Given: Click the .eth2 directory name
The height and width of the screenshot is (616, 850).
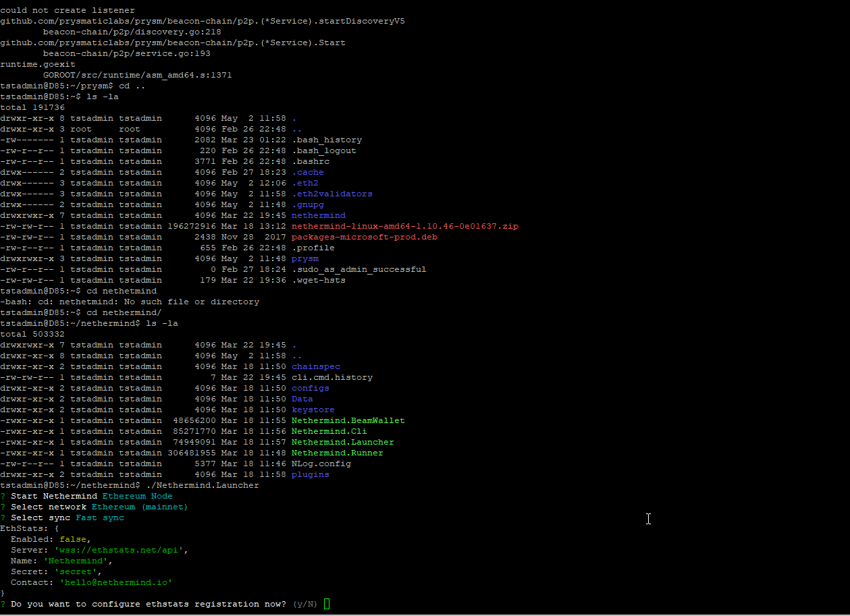Looking at the screenshot, I should (x=305, y=183).
